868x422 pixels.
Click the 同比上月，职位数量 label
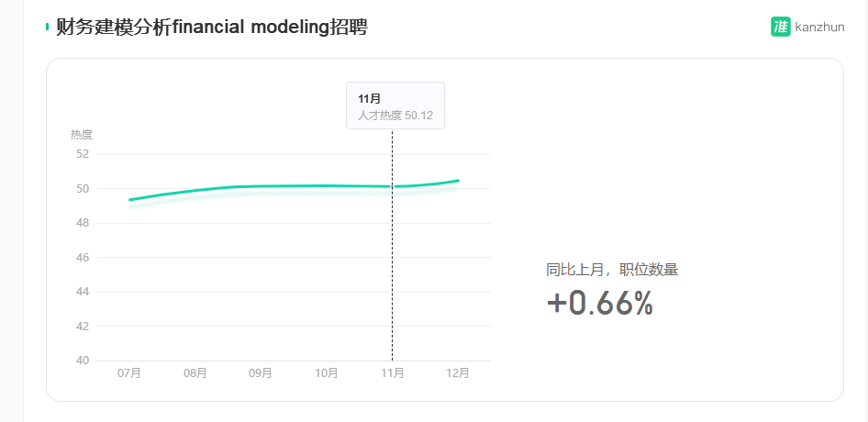pyautogui.click(x=612, y=271)
